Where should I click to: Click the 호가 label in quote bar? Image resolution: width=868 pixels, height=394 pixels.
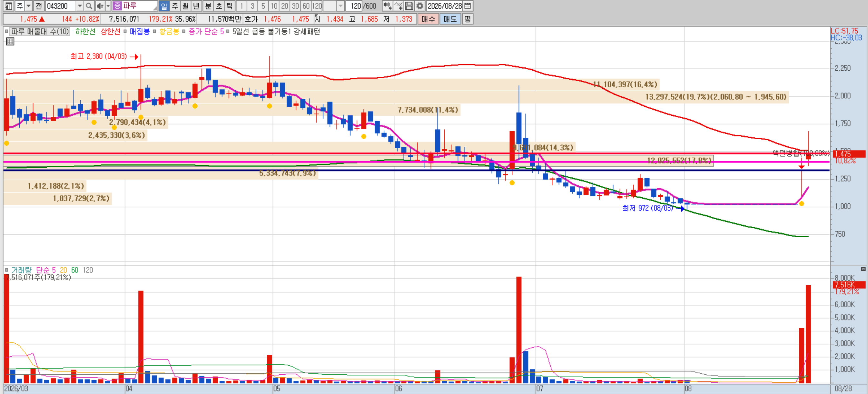point(252,19)
